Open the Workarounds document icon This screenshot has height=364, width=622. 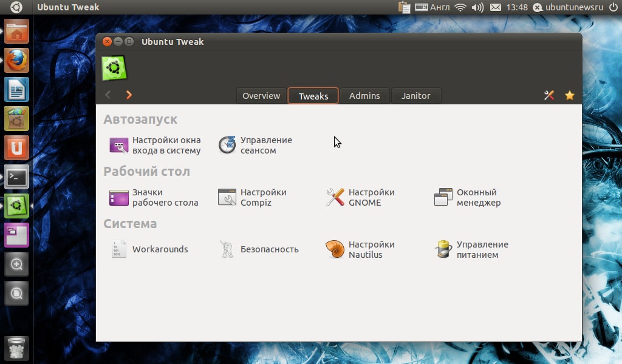pos(118,249)
